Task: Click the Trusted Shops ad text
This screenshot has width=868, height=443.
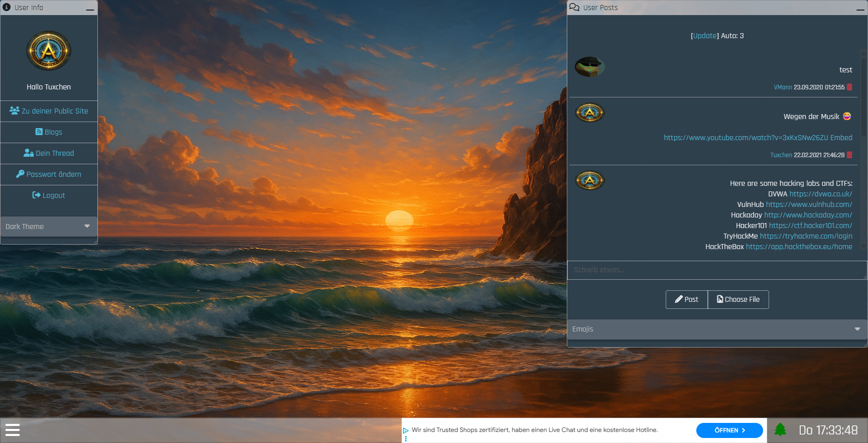Action: coord(535,430)
